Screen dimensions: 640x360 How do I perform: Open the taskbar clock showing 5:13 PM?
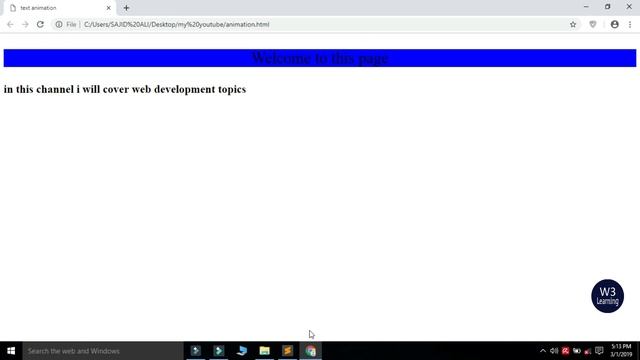pos(621,351)
